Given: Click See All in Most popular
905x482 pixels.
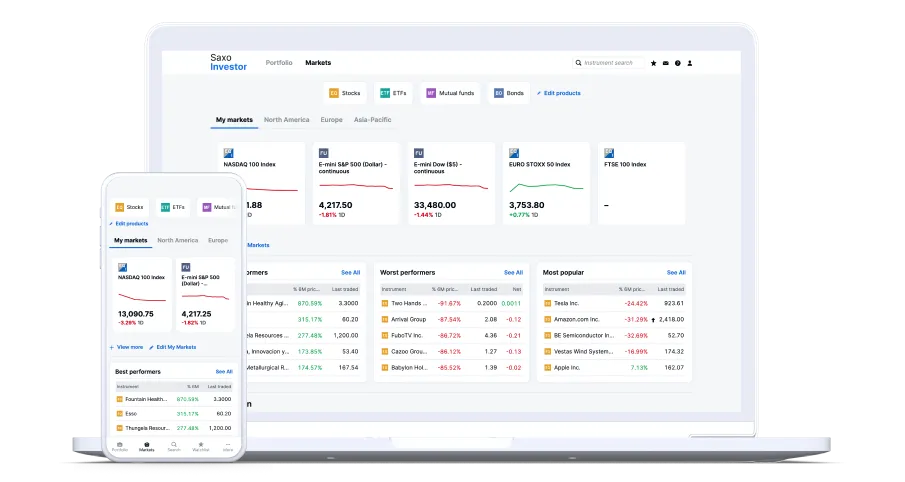Looking at the screenshot, I should 676,272.
